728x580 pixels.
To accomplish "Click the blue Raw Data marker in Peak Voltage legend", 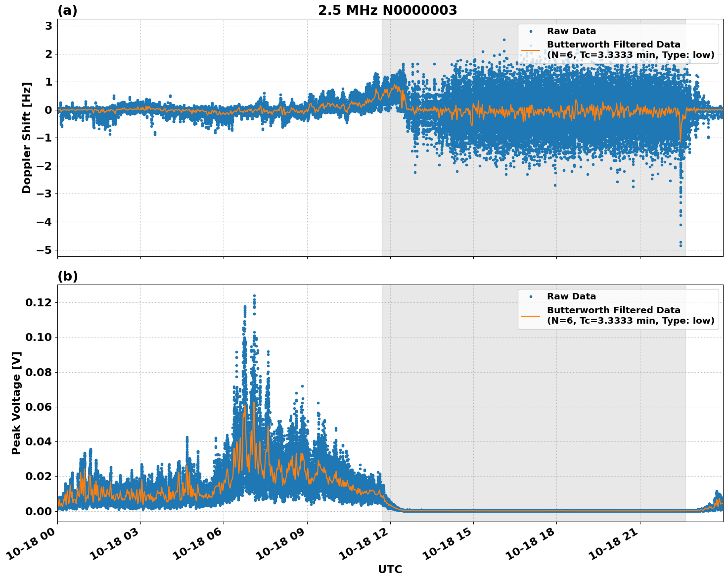I will tap(531, 296).
